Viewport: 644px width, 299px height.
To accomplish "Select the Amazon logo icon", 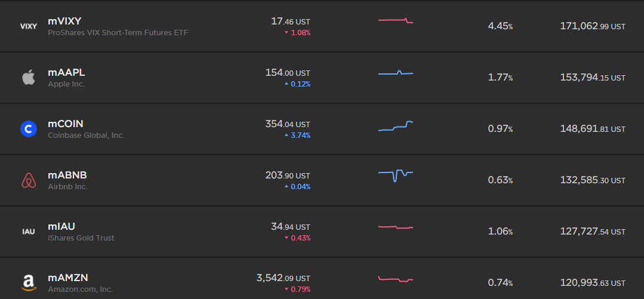I will coord(28,282).
